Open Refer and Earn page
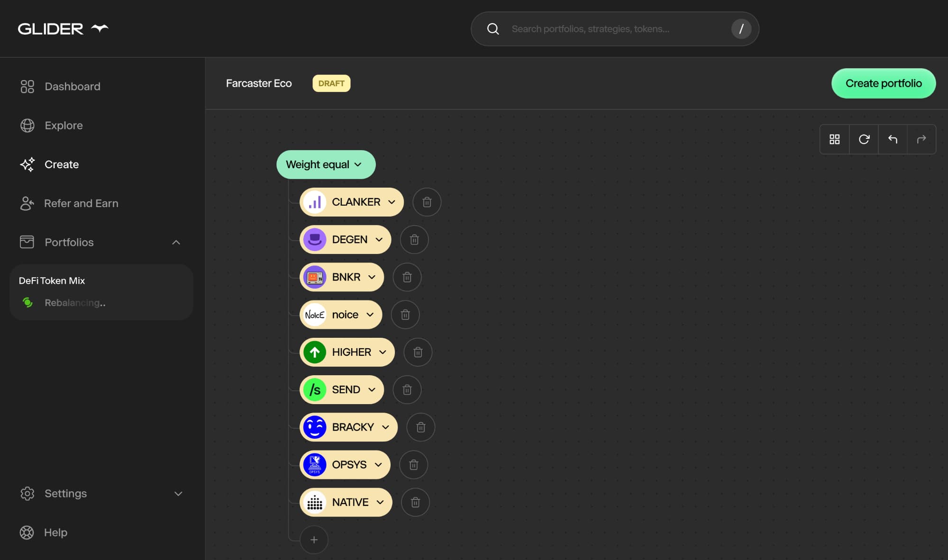This screenshot has height=560, width=948. pyautogui.click(x=81, y=203)
